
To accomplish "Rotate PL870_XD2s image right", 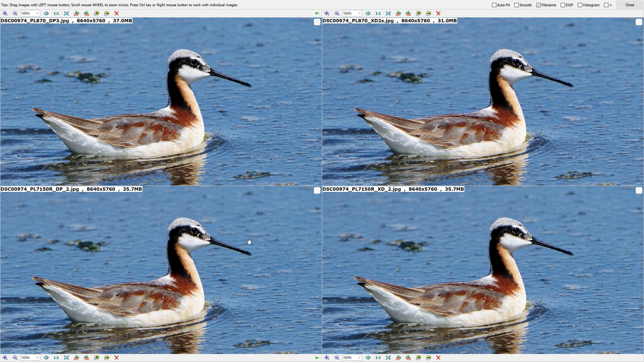I will (409, 13).
